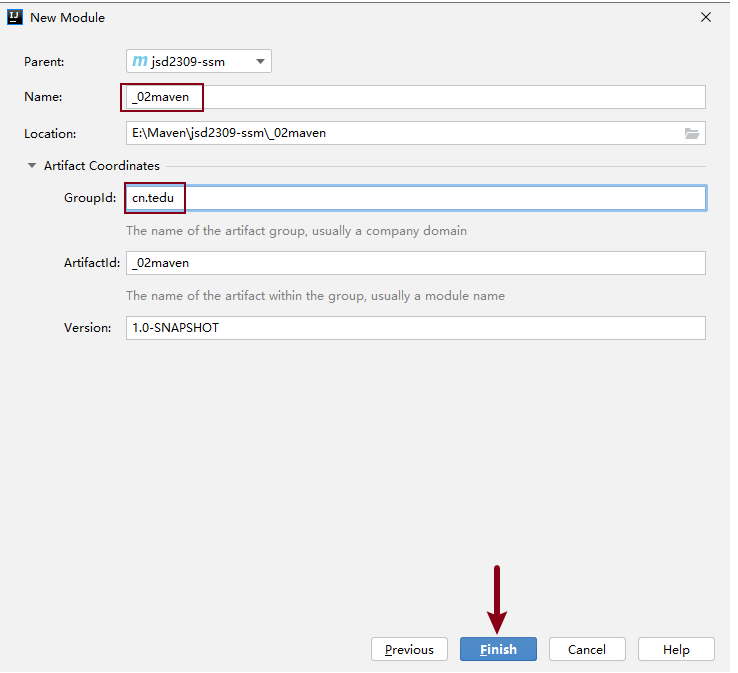
Task: Click the 'Version:' label
Action: point(88,328)
